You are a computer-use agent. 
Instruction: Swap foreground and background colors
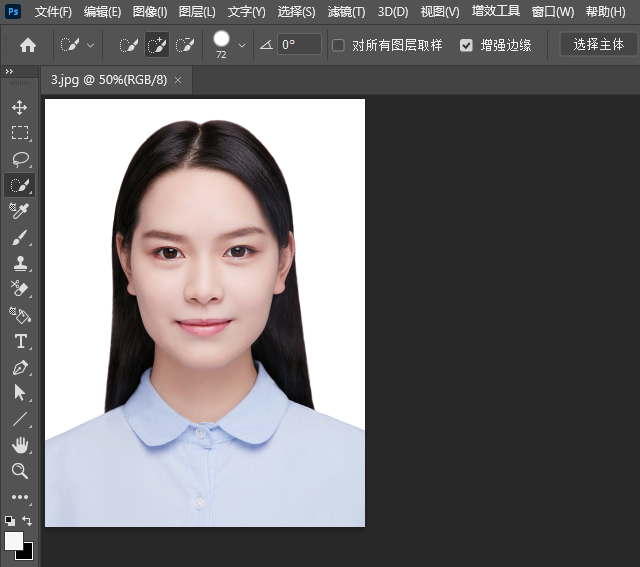click(x=27, y=521)
